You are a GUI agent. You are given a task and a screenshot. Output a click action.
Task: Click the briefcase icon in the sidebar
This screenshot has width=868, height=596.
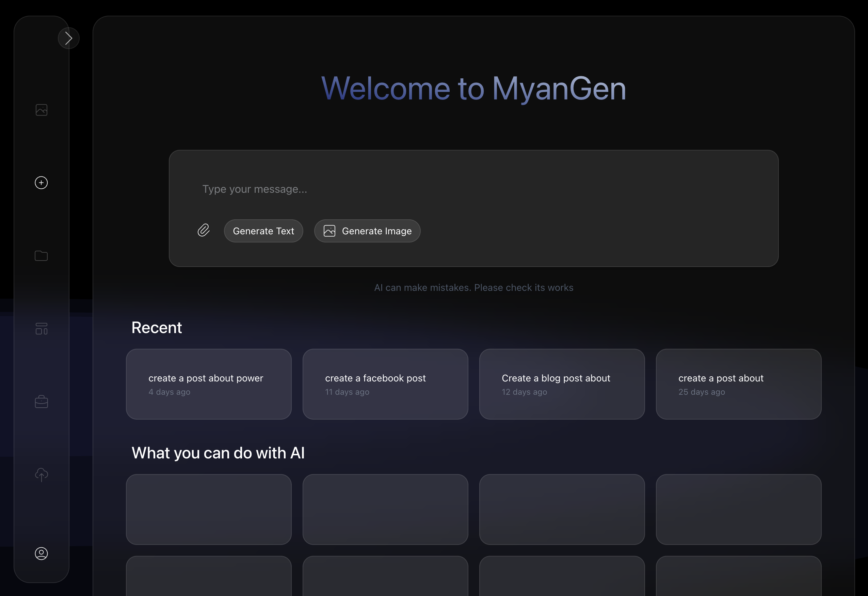42,402
